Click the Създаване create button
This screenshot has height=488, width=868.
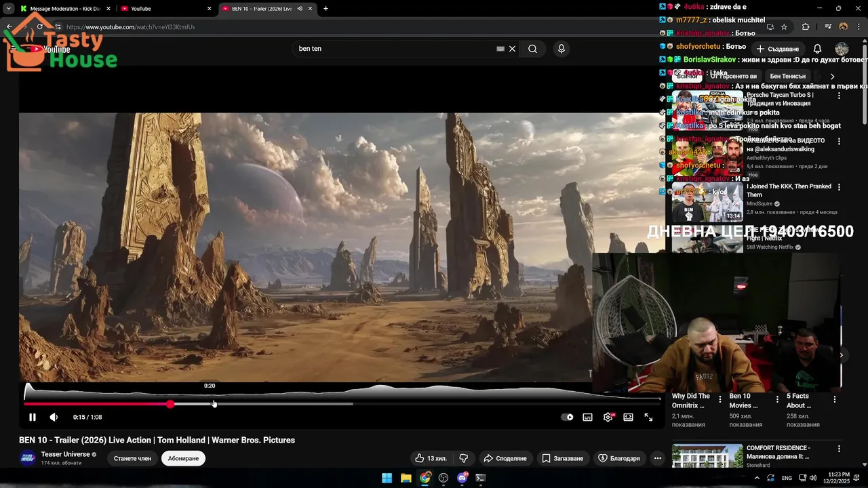click(778, 49)
